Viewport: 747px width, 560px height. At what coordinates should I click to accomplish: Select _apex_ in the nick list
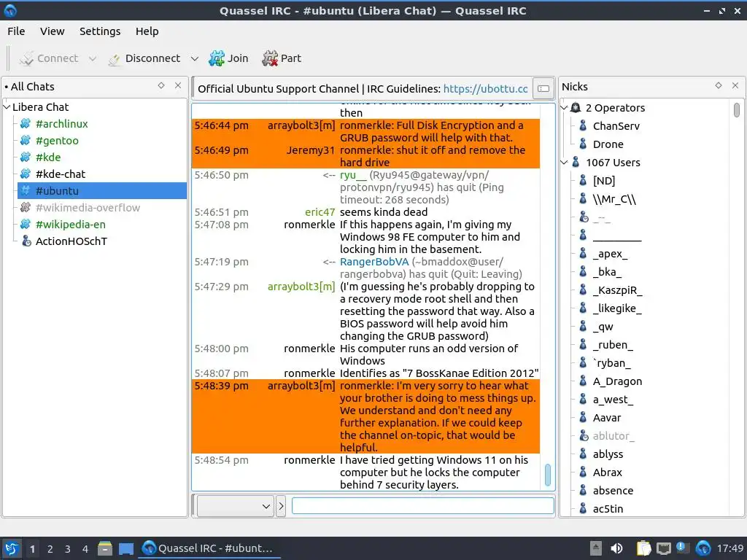610,254
